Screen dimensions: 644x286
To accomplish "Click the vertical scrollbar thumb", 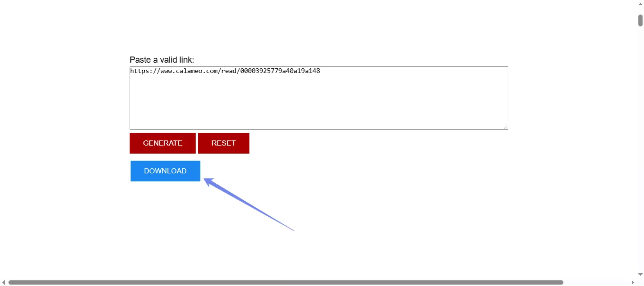I will tap(640, 21).
